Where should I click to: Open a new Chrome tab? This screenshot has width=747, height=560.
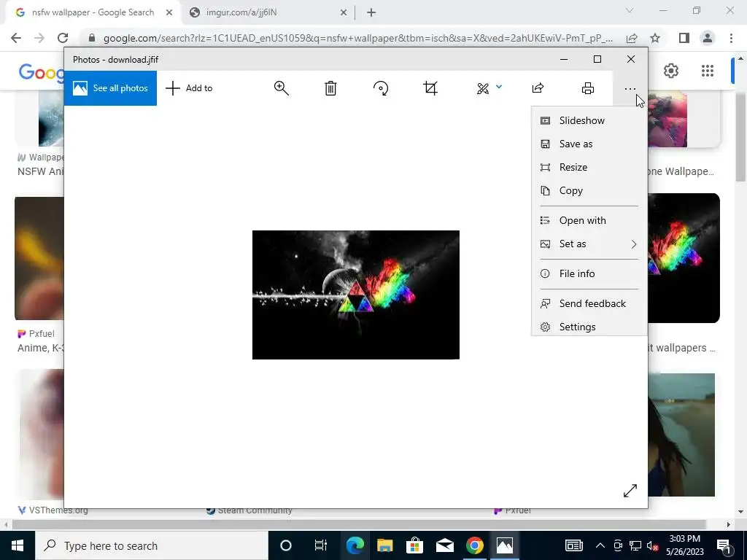click(371, 13)
